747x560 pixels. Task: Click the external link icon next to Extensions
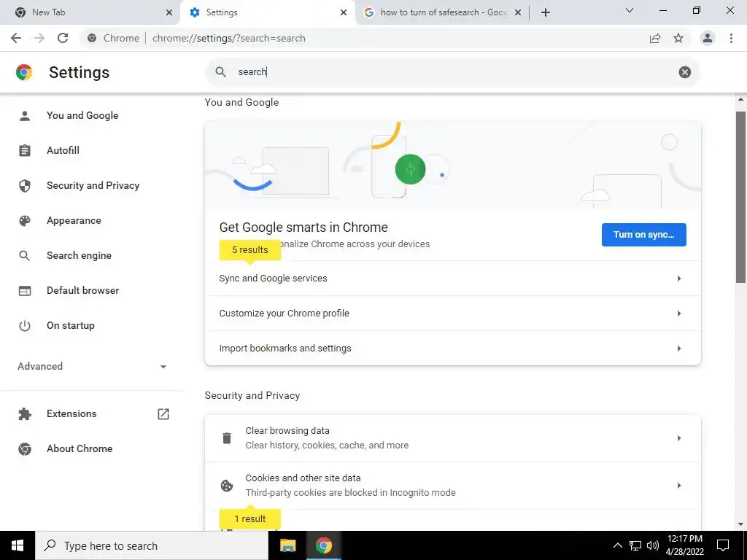163,414
